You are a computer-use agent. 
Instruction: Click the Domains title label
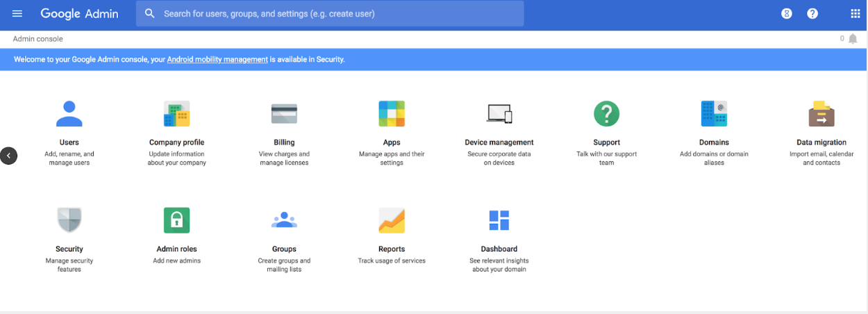(714, 142)
